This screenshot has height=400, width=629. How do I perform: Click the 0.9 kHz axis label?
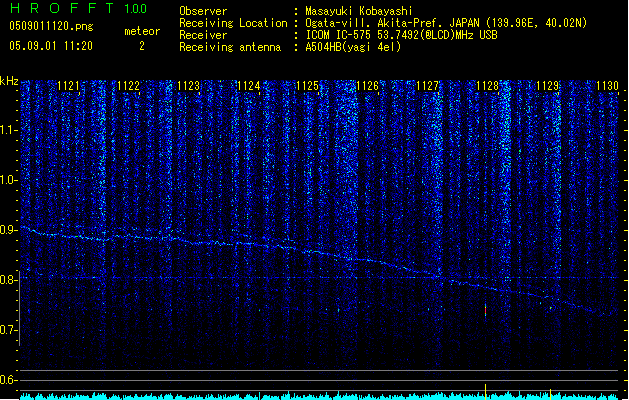point(9,230)
